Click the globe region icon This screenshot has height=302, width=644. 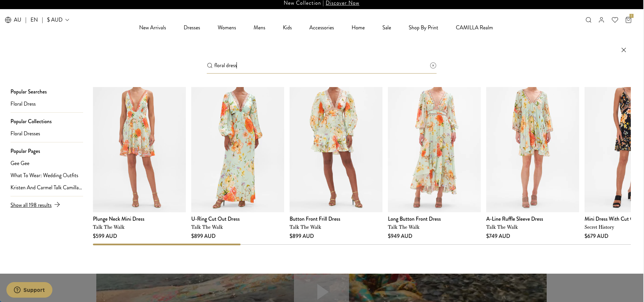click(x=8, y=20)
